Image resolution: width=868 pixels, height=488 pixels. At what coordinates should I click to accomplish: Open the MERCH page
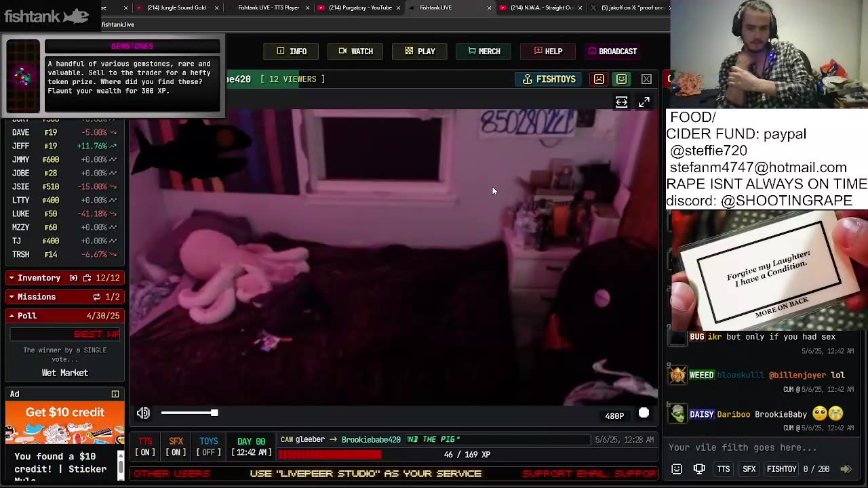click(484, 52)
